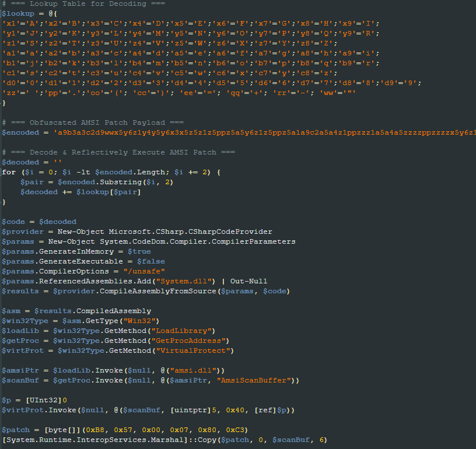Screen dimensions: 476x449
Task: Click the lookup row starting with 'd0'='0'
Action: (212, 83)
